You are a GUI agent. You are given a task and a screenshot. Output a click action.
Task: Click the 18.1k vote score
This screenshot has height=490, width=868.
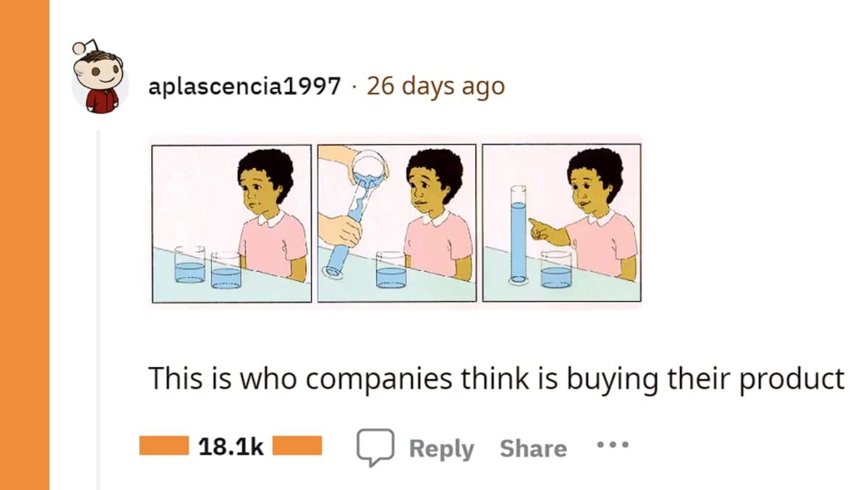[x=231, y=447]
